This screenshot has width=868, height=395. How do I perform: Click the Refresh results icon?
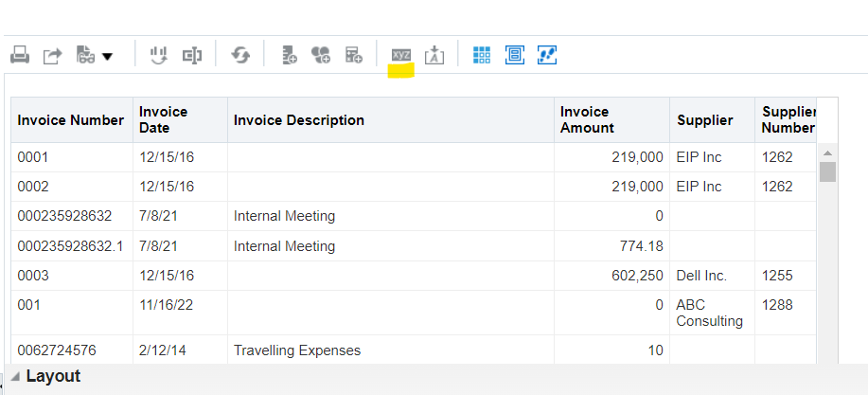(240, 55)
